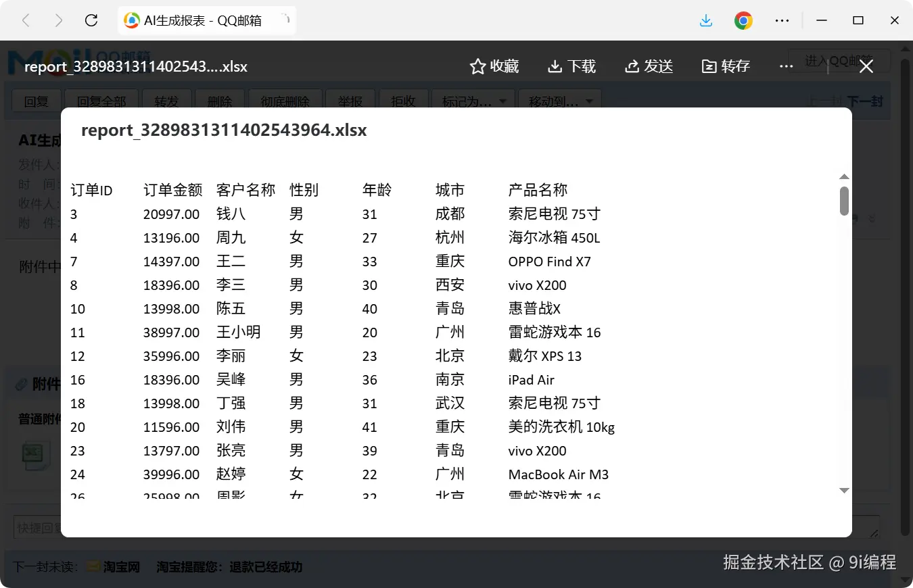Click the browser forward arrow
Viewport: 913px width, 588px height.
click(59, 20)
